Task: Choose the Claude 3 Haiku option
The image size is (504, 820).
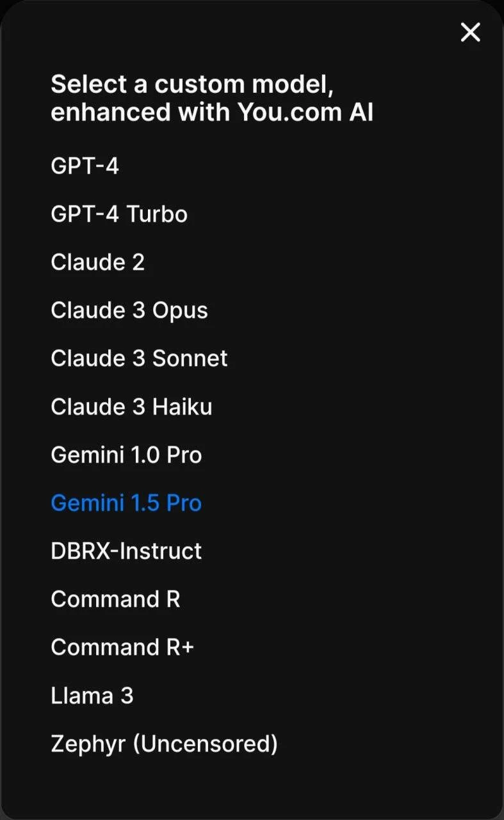Action: point(131,407)
